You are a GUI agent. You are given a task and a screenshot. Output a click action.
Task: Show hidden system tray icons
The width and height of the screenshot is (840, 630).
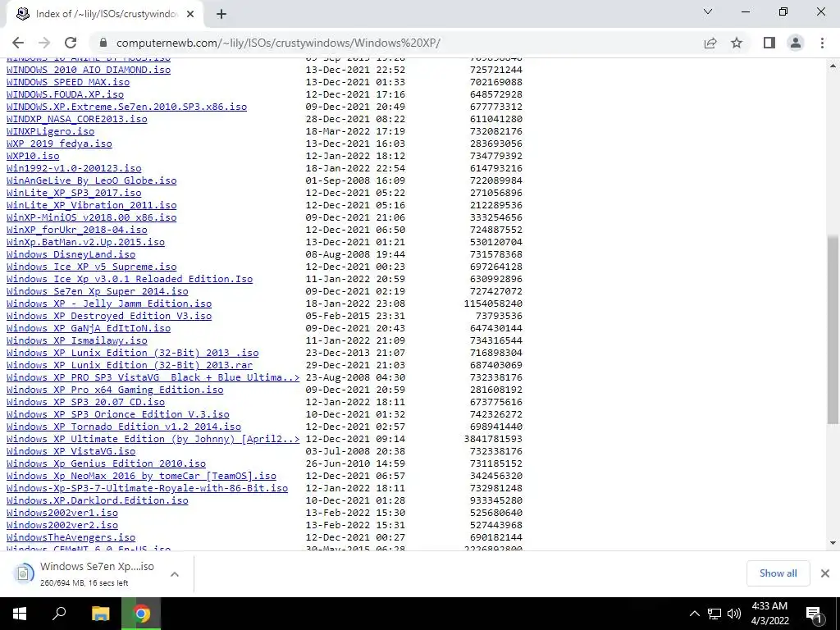(x=694, y=614)
